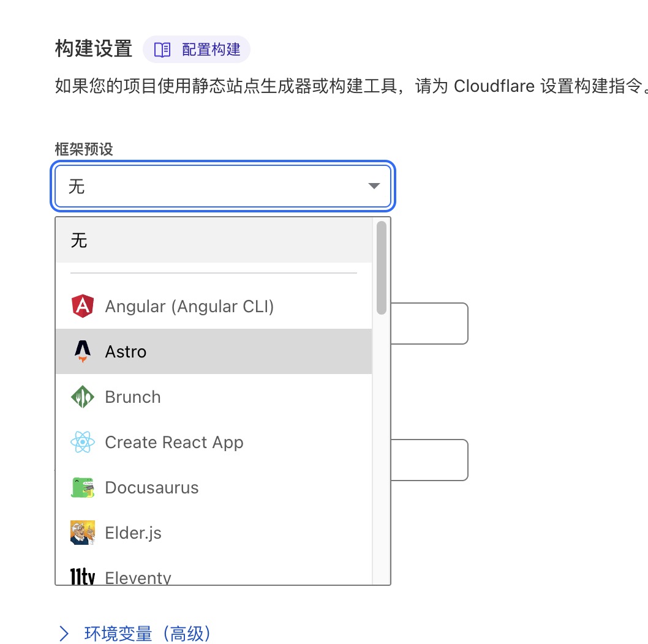648x644 pixels.
Task: Choose Astro from the preset list
Action: pyautogui.click(x=126, y=351)
